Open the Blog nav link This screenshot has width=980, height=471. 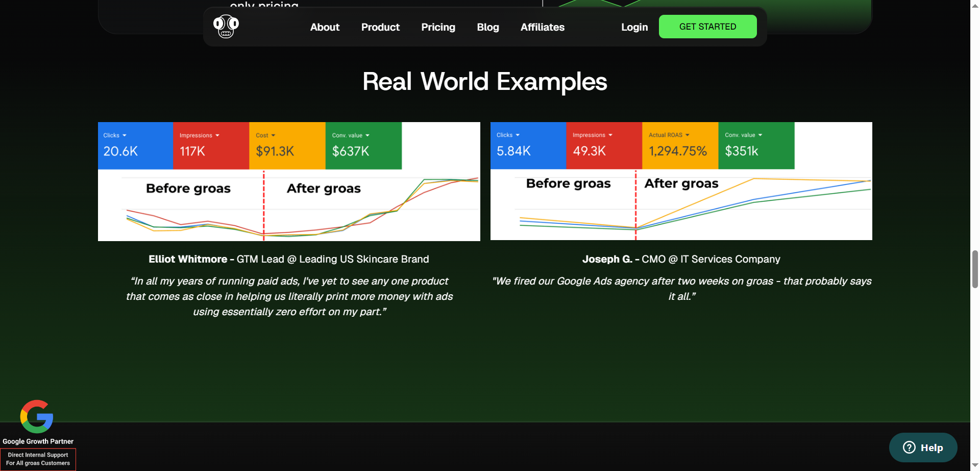[x=488, y=27]
